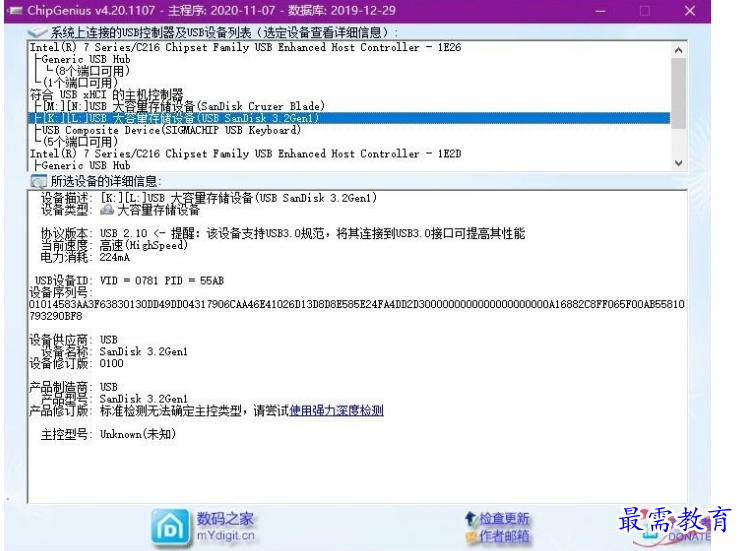Viewport: 740px width, 551px height.
Task: Select the USB xHCI host controller row
Action: click(106, 94)
